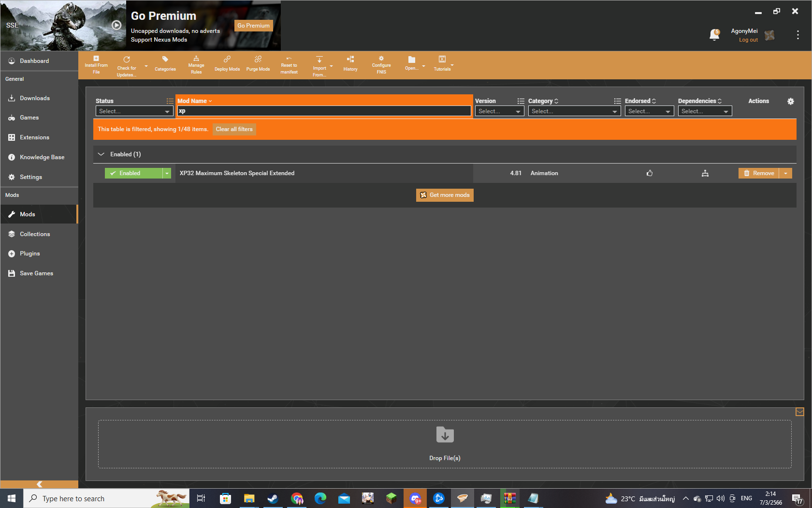
Task: Open the arrow beside the Enabled status button
Action: pos(167,173)
